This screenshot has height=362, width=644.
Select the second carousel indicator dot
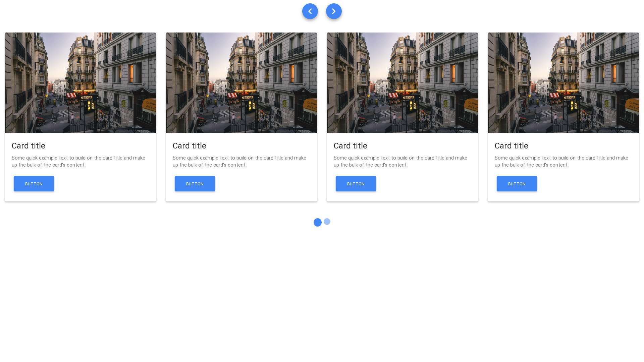[327, 222]
